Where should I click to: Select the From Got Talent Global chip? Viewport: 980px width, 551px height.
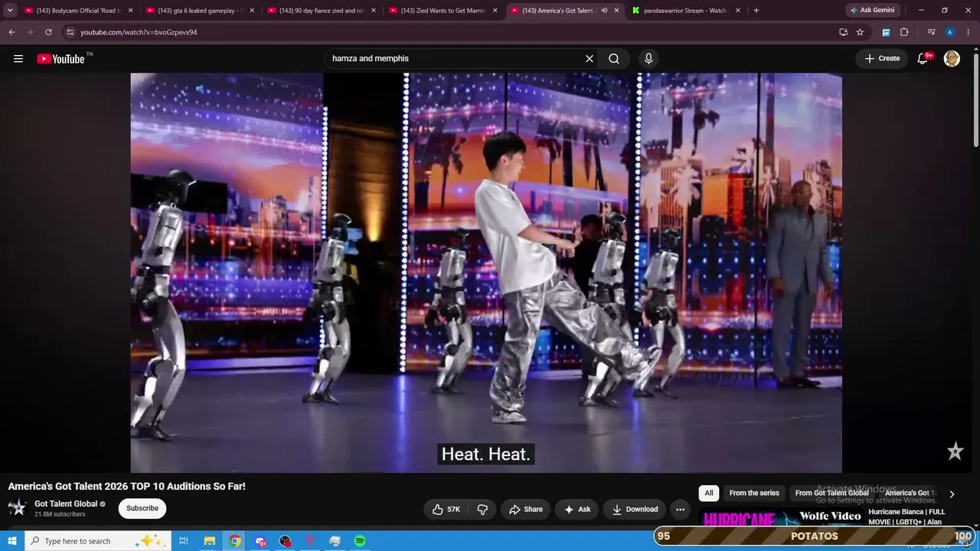tap(831, 494)
